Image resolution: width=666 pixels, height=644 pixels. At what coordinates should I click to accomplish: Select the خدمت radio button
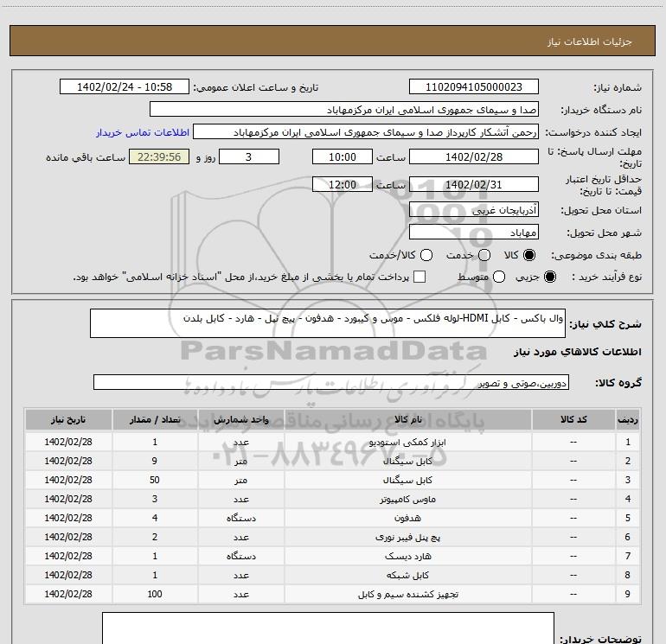coord(484,255)
